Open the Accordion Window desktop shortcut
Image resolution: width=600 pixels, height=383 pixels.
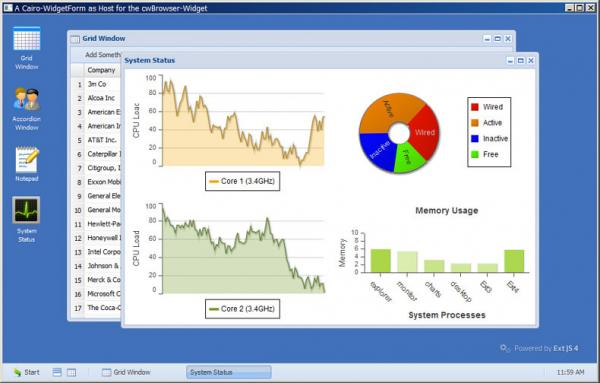pos(26,109)
